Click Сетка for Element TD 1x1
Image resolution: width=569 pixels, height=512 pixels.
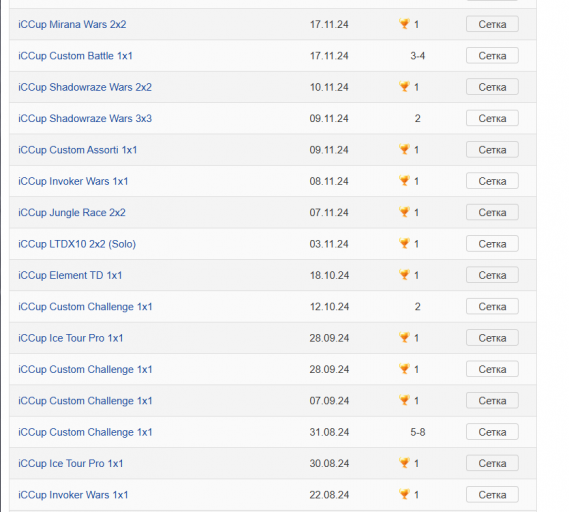[492, 275]
